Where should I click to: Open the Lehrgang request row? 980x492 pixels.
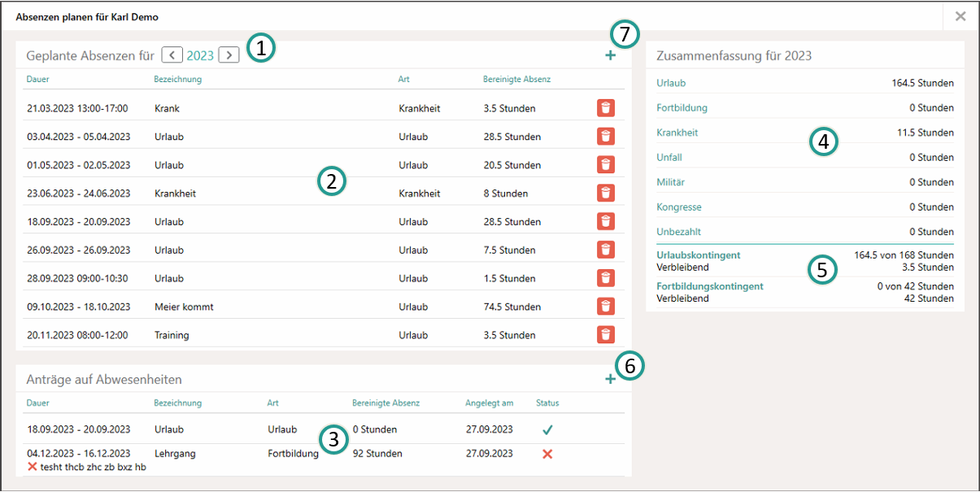tap(324, 459)
